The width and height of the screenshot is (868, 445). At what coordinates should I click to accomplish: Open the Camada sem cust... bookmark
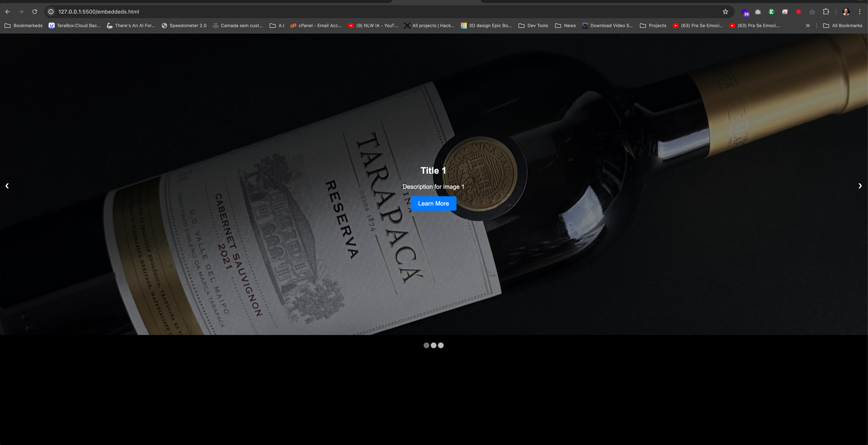[237, 26]
